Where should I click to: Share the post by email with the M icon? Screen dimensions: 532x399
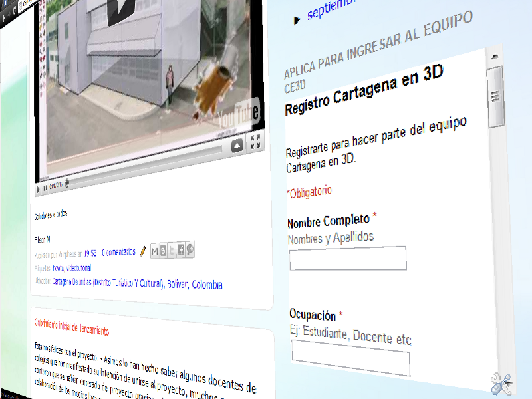[x=155, y=251]
